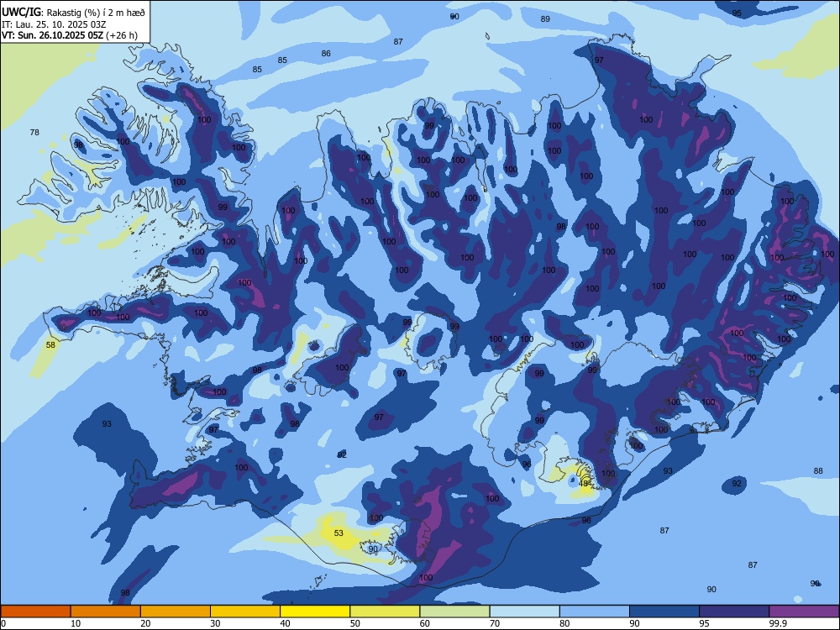Screen dimensions: 840x630
Task: Click the title line 'UWC/IG: Rakastig (%) í 2 m hæð'
Action: pyautogui.click(x=73, y=13)
